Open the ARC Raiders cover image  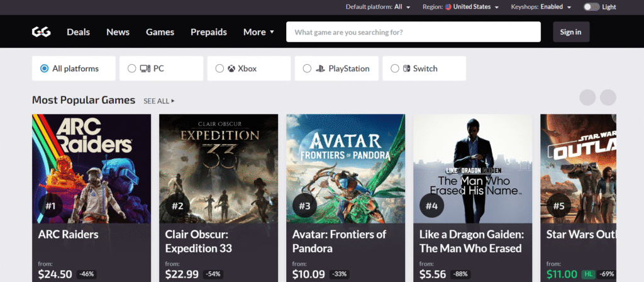click(x=92, y=169)
